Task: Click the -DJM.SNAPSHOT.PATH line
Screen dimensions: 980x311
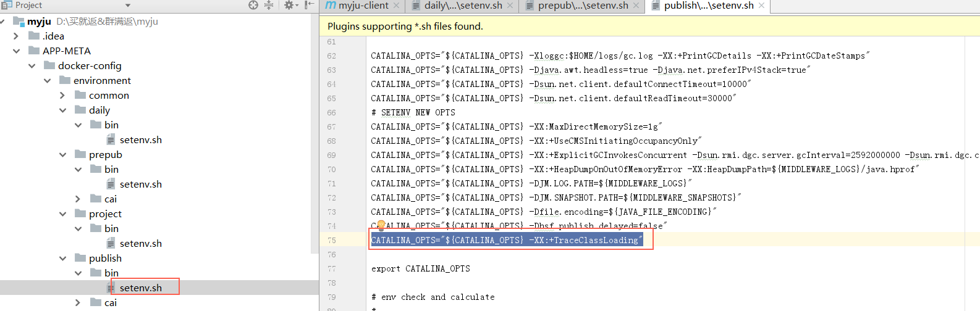Action: point(556,197)
